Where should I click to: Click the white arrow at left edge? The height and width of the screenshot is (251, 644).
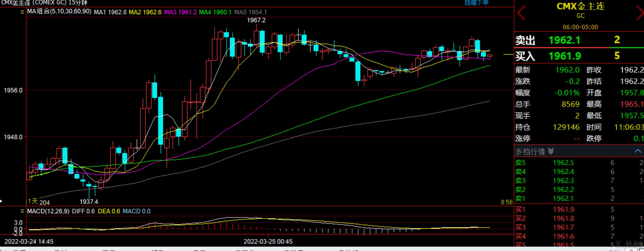click(x=1, y=201)
